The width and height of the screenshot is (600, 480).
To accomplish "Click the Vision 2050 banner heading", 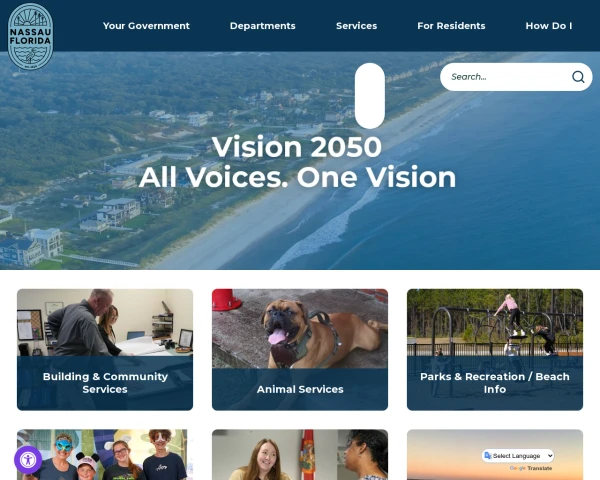I will [x=297, y=162].
